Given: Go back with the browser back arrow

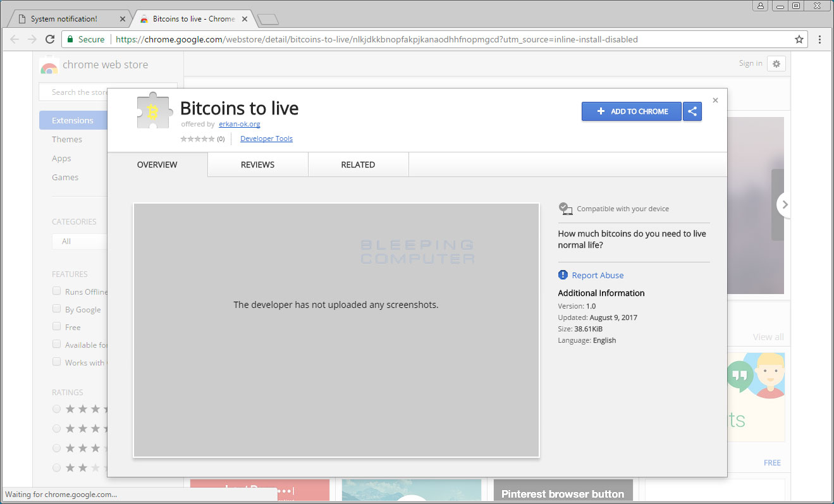Looking at the screenshot, I should (15, 39).
